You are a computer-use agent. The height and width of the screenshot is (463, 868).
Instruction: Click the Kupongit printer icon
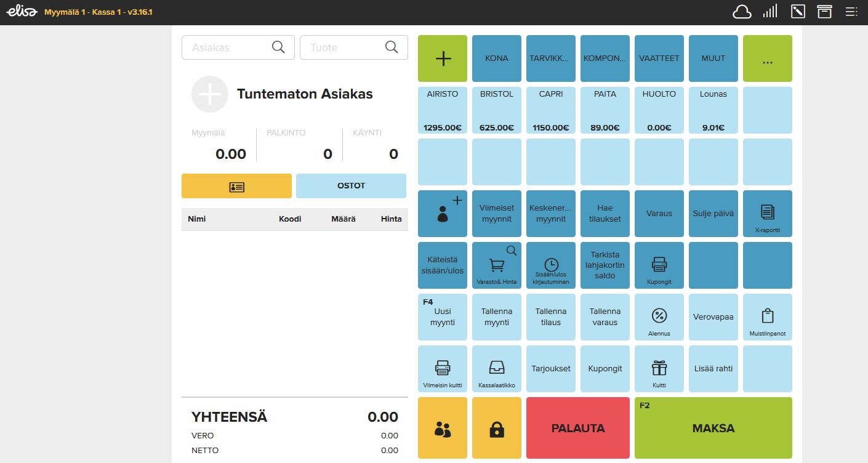(659, 265)
